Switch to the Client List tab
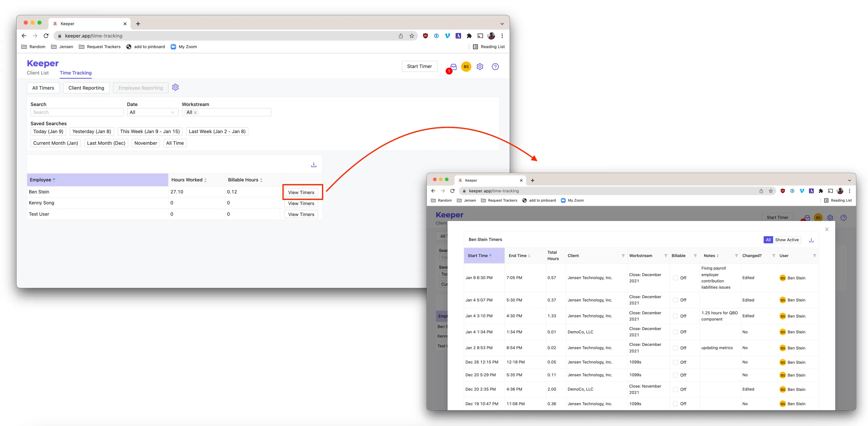The height and width of the screenshot is (426, 868). (x=38, y=73)
